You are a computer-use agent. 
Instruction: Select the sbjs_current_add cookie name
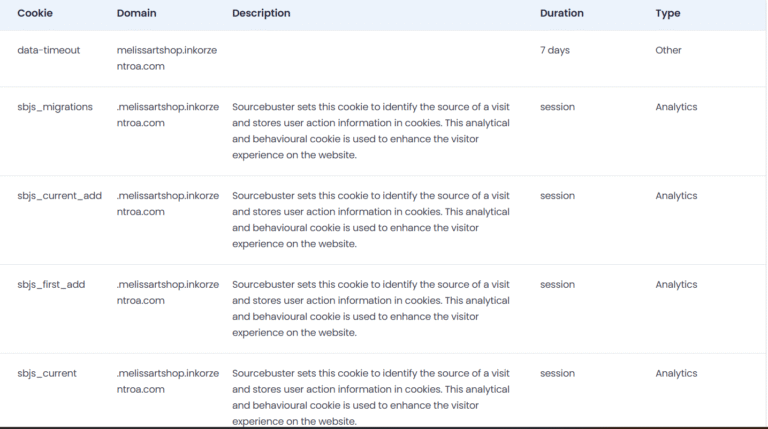59,196
